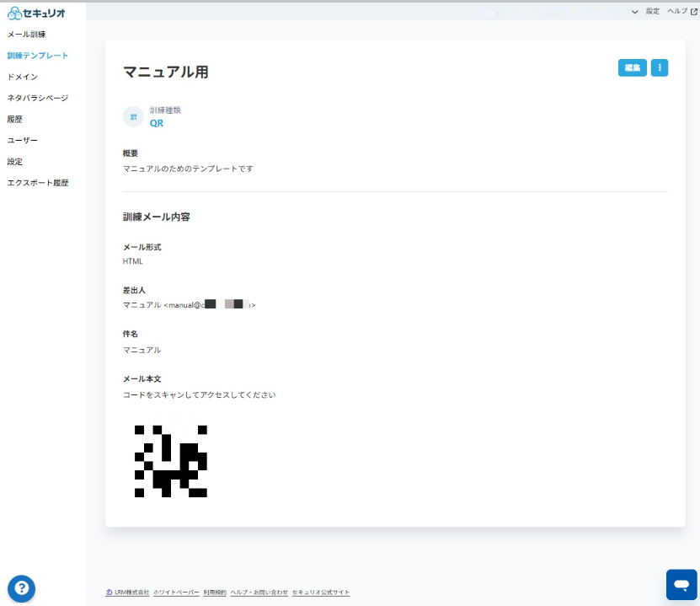Click the 設定 link in top header

652,12
